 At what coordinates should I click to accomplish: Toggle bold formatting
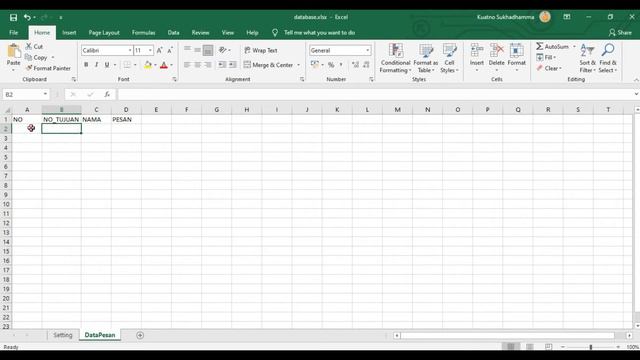(86, 64)
